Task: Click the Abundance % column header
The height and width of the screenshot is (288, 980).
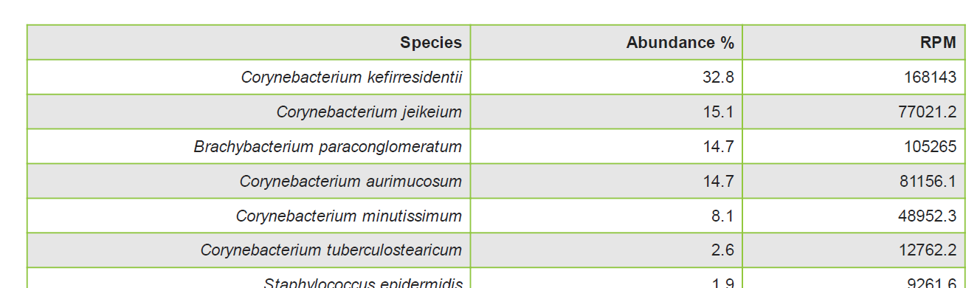Action: coord(606,42)
